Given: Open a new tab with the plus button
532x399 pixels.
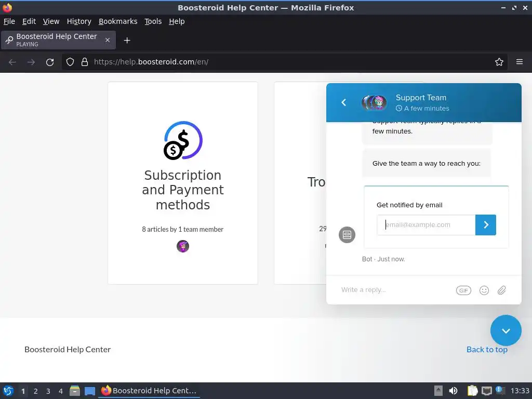Looking at the screenshot, I should [127, 41].
